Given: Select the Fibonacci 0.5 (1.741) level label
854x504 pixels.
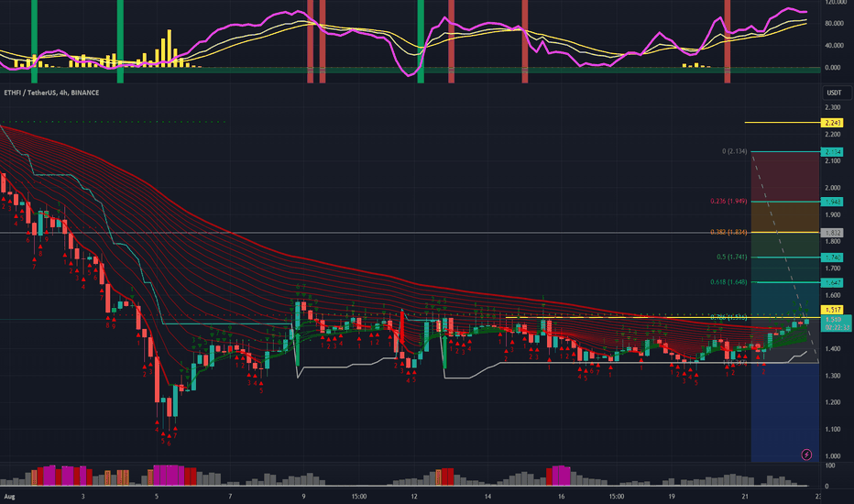Looking at the screenshot, I should pyautogui.click(x=731, y=257).
